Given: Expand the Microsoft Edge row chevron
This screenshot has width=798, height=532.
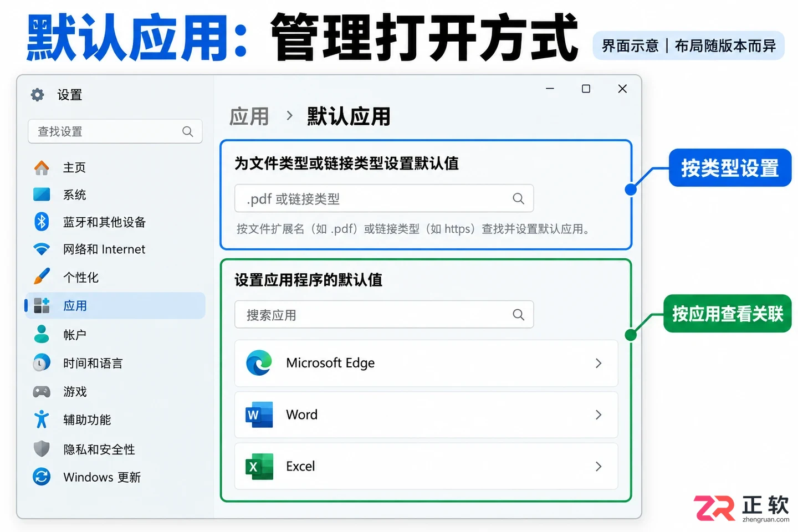Looking at the screenshot, I should point(598,363).
